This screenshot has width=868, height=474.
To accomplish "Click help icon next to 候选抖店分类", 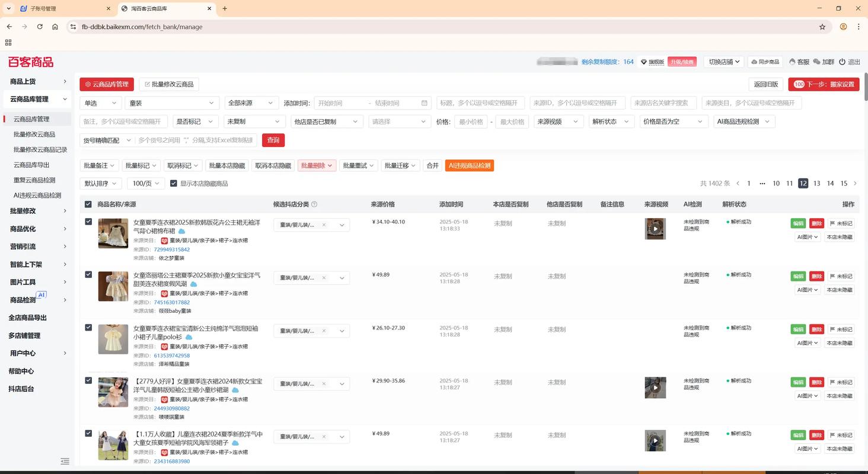I will coord(314,204).
